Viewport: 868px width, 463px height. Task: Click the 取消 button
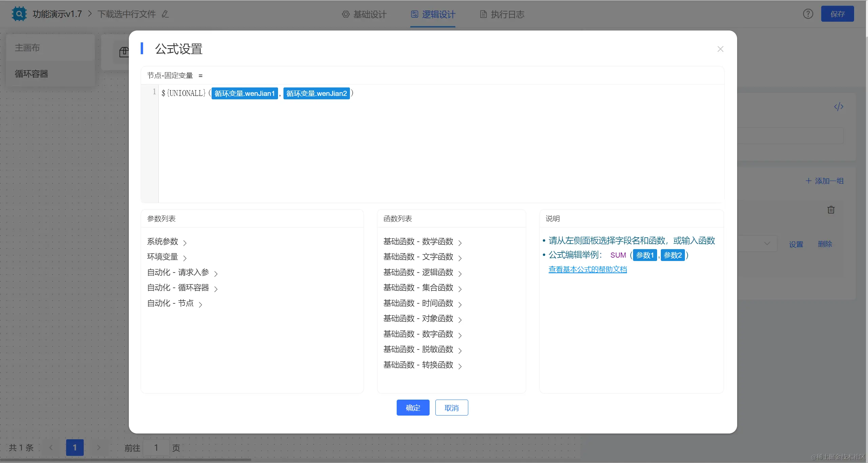(451, 408)
